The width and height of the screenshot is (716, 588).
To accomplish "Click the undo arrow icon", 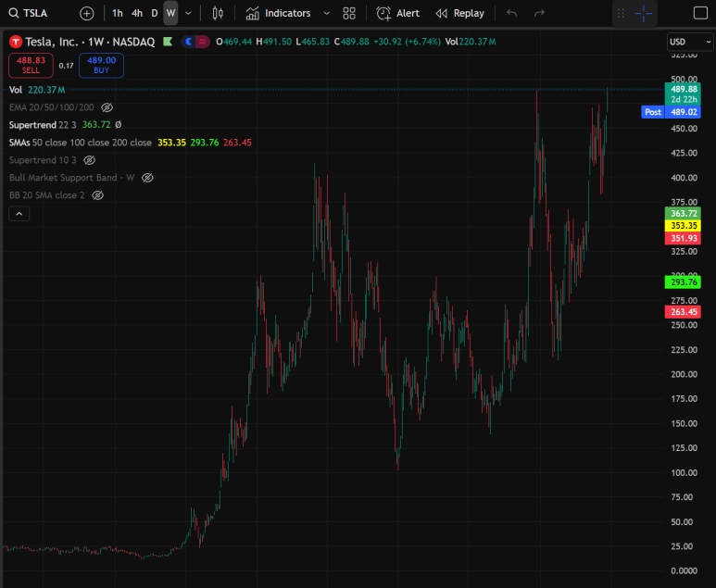I will 512,13.
